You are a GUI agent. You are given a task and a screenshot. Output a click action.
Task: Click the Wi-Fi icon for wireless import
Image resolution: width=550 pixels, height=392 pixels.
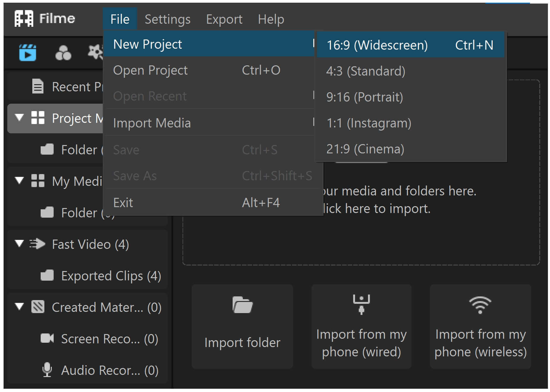click(480, 305)
